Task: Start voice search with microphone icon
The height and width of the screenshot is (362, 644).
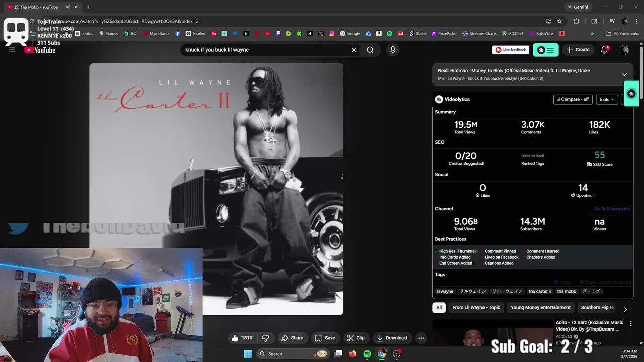Action: click(x=393, y=50)
